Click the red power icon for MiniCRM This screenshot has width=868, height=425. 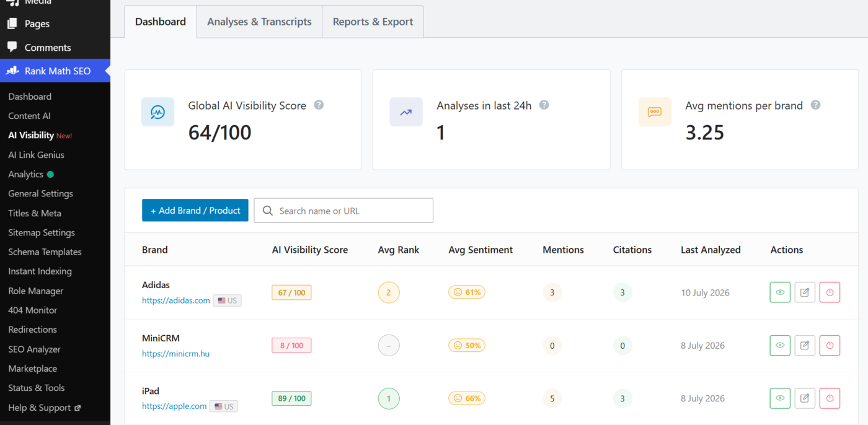pos(830,345)
